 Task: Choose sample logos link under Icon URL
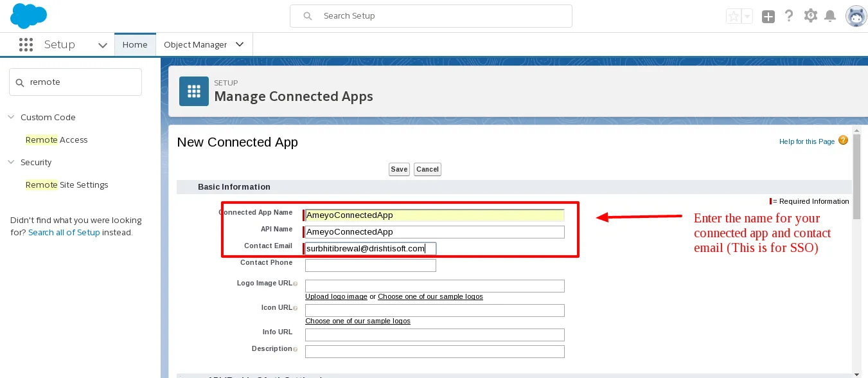point(358,321)
